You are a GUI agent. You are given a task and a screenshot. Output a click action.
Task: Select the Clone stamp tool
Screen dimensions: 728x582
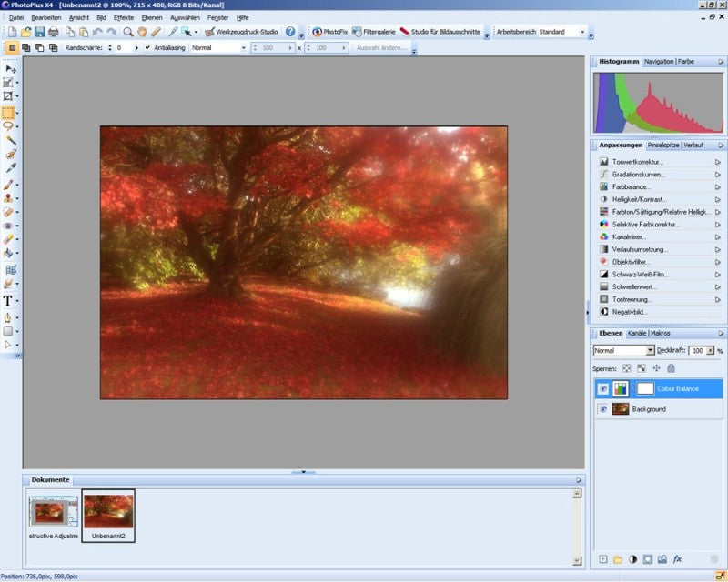tap(8, 198)
